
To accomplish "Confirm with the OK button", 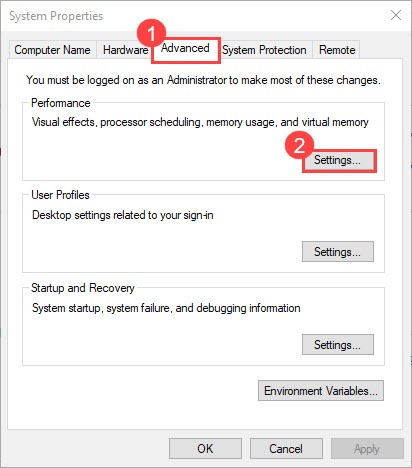I will coord(205,449).
